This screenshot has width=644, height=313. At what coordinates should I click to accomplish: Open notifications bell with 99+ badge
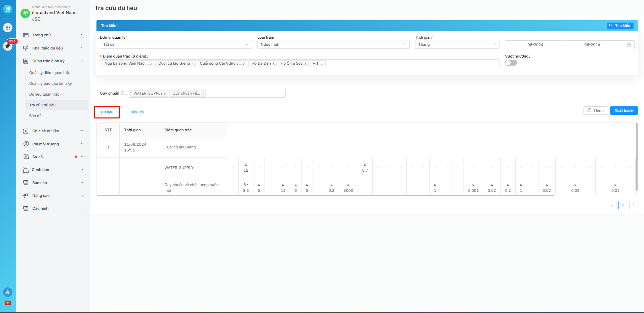pos(8,46)
